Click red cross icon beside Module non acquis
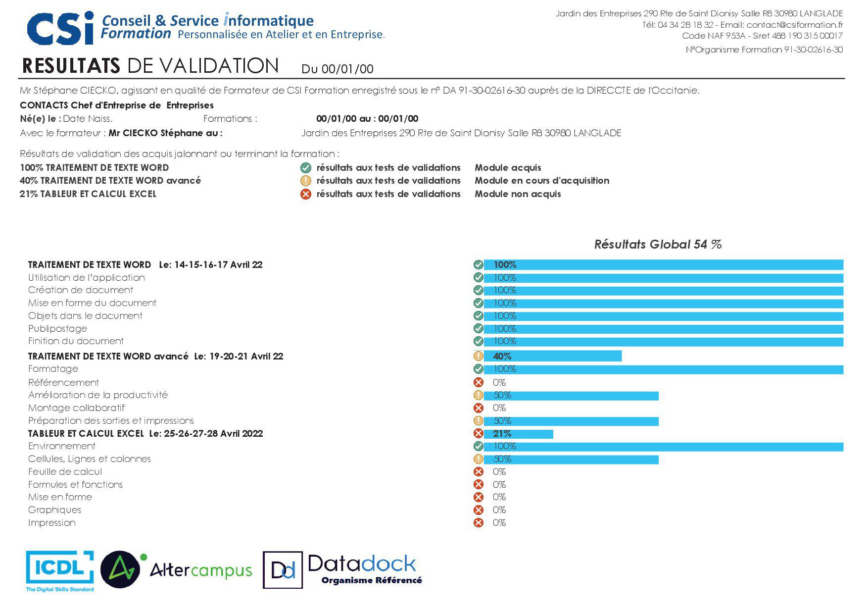 pyautogui.click(x=306, y=194)
